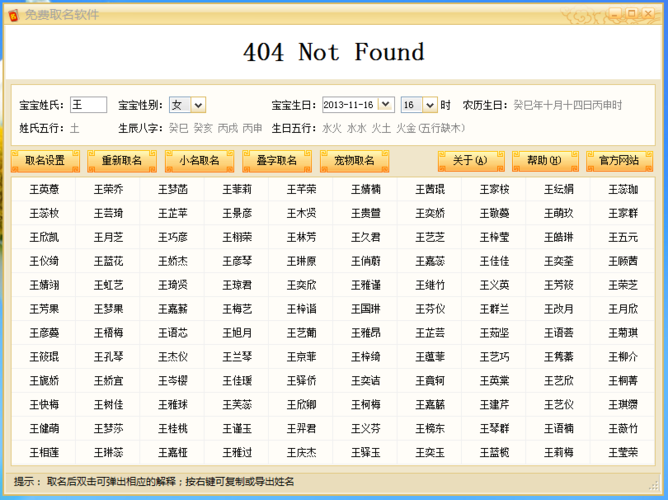Select the name 王庆杰
Viewport: 668px width, 500px height.
click(x=301, y=452)
